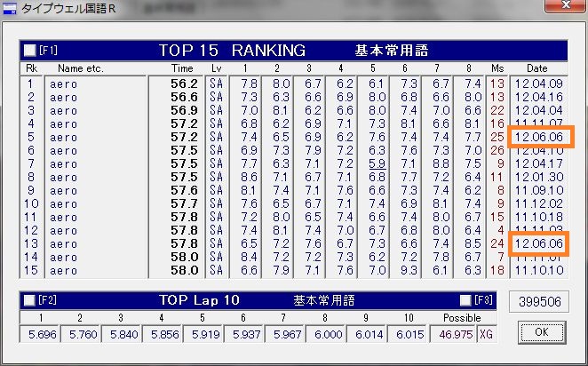Image resolution: width=588 pixels, height=366 pixels.
Task: Click the date 12.04.09 in rank 1
Action: coord(539,84)
